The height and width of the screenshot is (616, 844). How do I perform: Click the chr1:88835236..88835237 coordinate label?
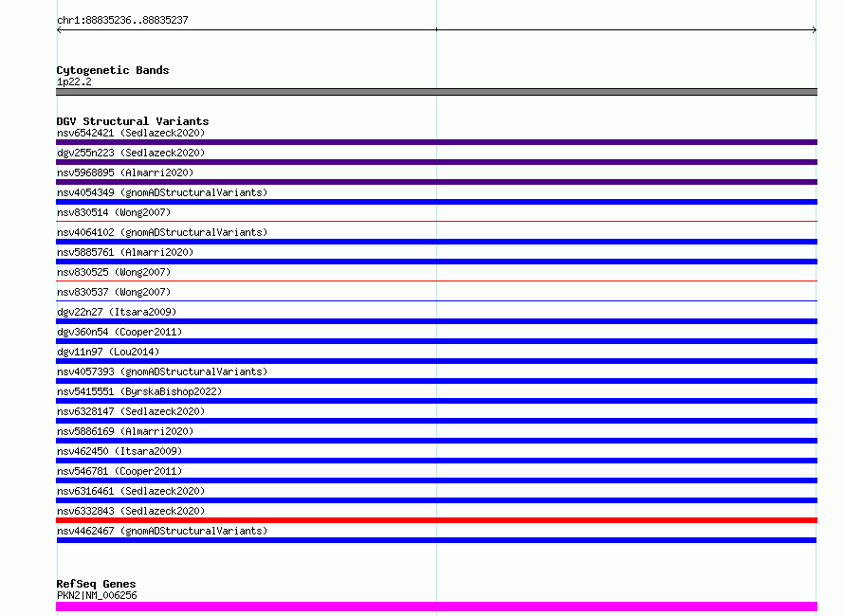click(122, 20)
